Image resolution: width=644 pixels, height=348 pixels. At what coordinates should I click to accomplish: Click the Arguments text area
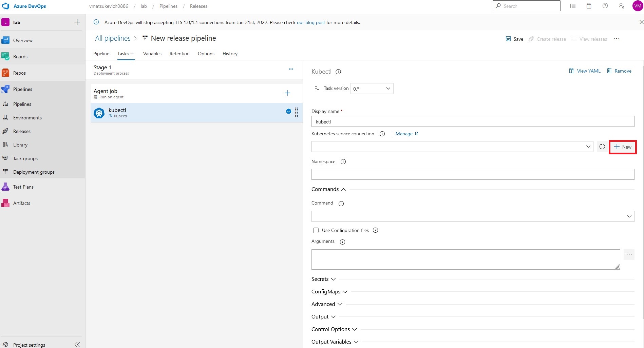click(466, 259)
